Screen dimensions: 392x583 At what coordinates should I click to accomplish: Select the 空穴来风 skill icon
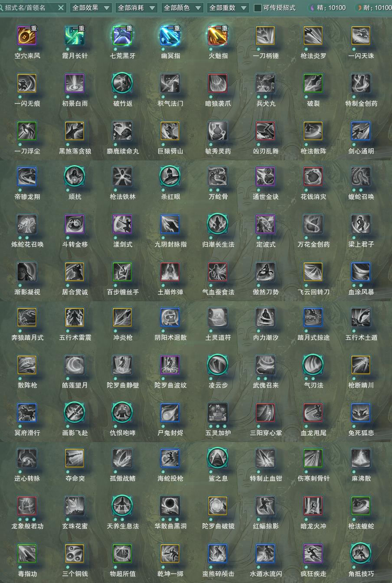click(27, 35)
